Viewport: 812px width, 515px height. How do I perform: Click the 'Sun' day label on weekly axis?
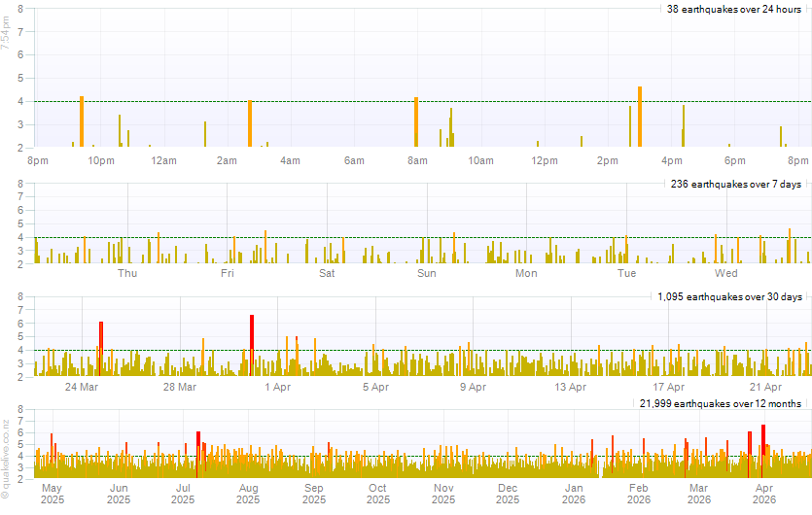(x=426, y=273)
